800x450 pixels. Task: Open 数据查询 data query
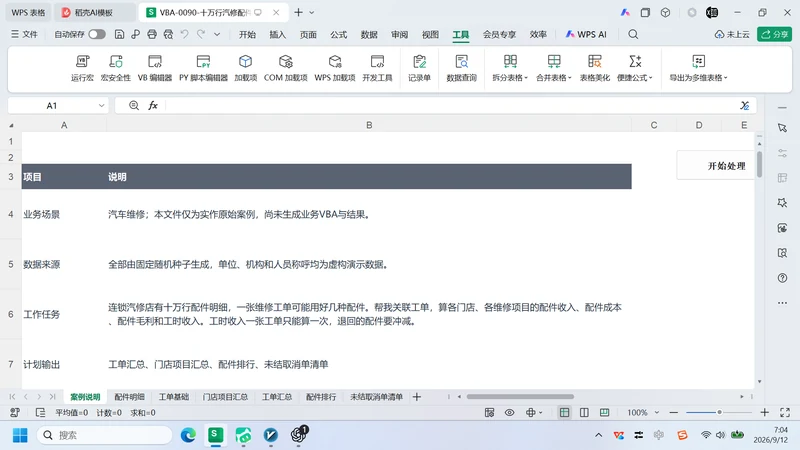461,68
